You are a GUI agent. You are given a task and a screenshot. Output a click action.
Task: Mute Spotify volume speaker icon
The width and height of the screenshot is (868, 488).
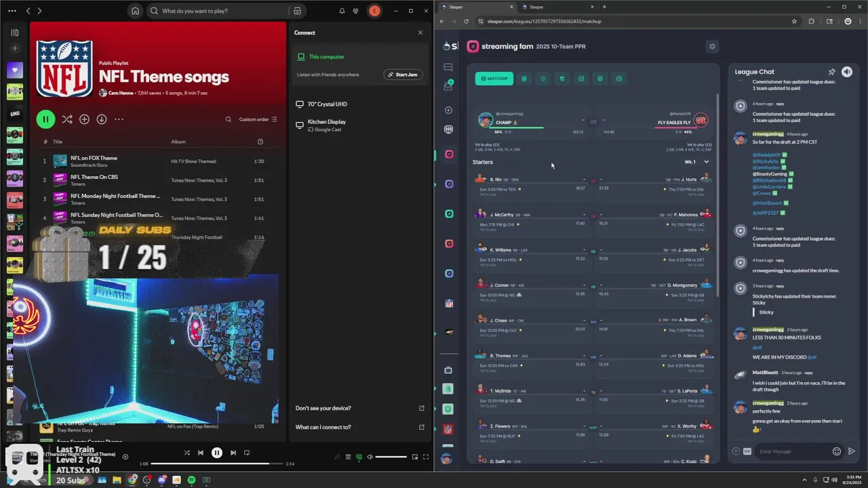pos(370,457)
